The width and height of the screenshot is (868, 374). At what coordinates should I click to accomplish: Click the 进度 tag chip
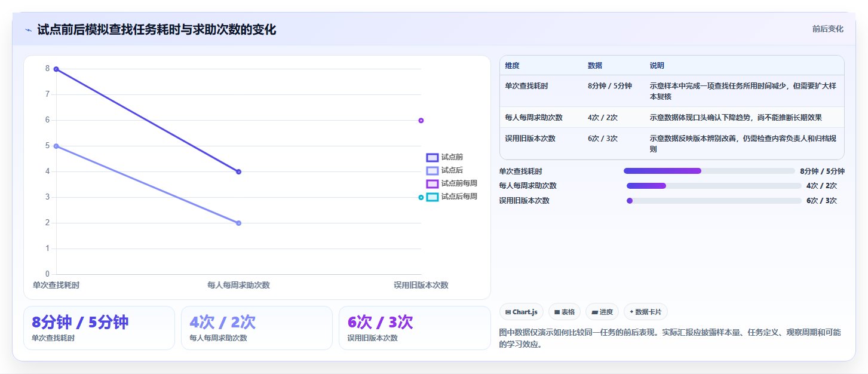tap(602, 312)
